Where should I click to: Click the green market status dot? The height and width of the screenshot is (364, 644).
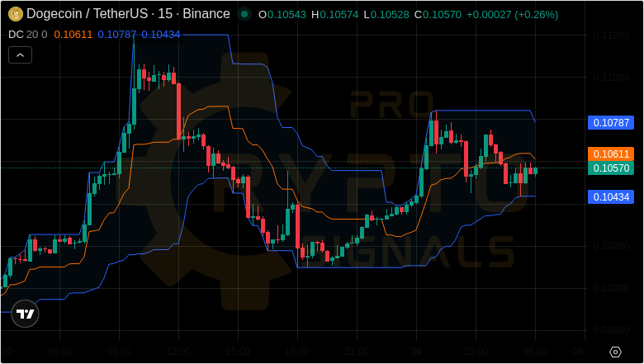(244, 14)
